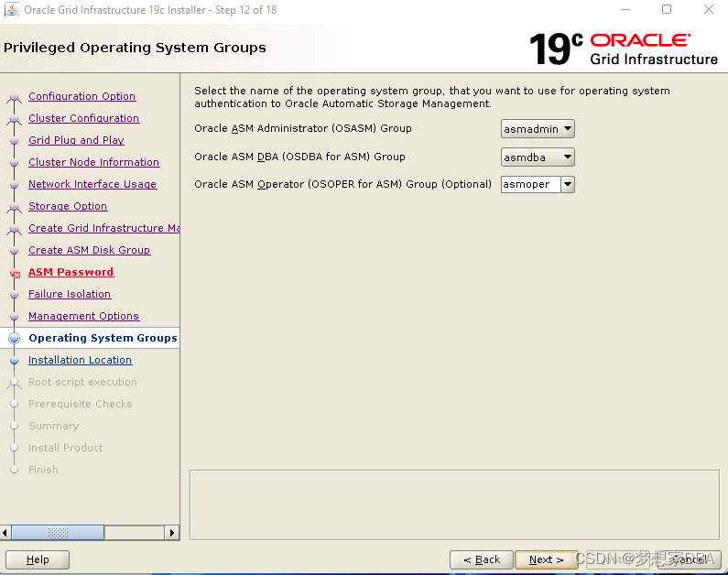The height and width of the screenshot is (575, 728).
Task: Go to the Installation Location step
Action: point(80,360)
